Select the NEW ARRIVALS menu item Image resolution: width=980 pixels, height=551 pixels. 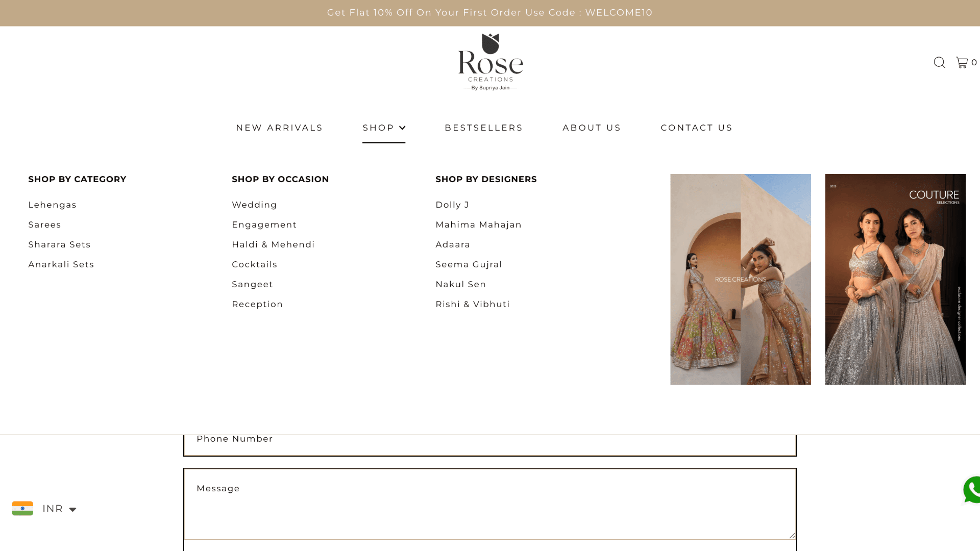[x=279, y=128]
